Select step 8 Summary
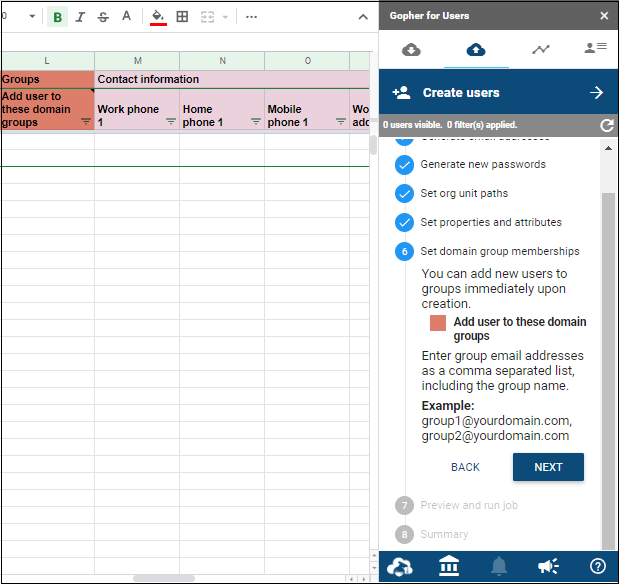619x584 pixels. point(444,534)
